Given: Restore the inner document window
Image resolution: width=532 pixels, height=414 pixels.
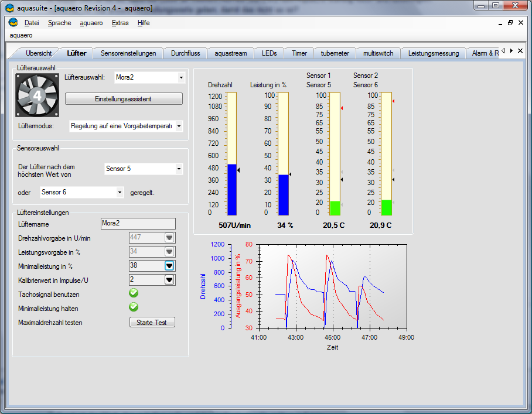Looking at the screenshot, I should click(510, 23).
